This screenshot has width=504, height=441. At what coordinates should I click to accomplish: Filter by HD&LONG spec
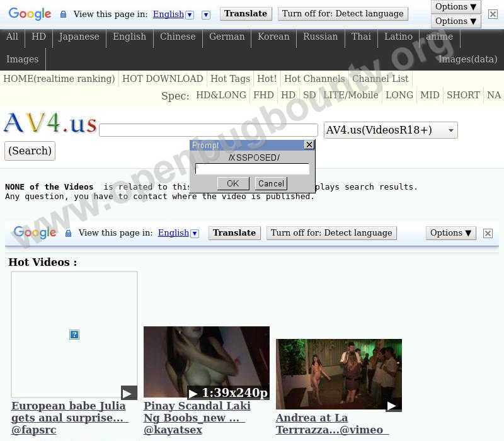click(221, 95)
